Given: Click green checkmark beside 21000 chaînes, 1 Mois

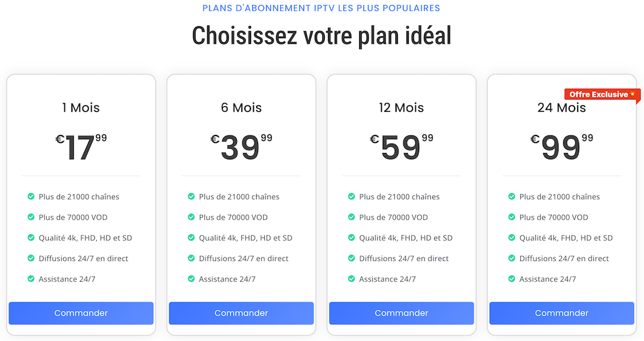Looking at the screenshot, I should (31, 196).
